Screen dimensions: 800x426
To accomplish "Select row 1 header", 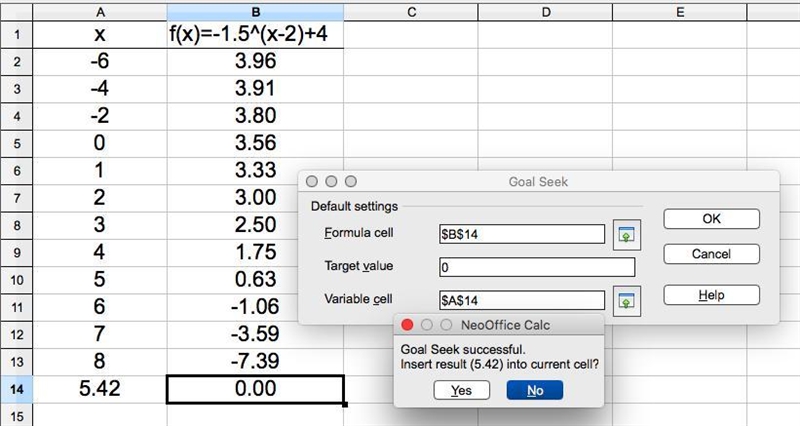I will (16, 35).
